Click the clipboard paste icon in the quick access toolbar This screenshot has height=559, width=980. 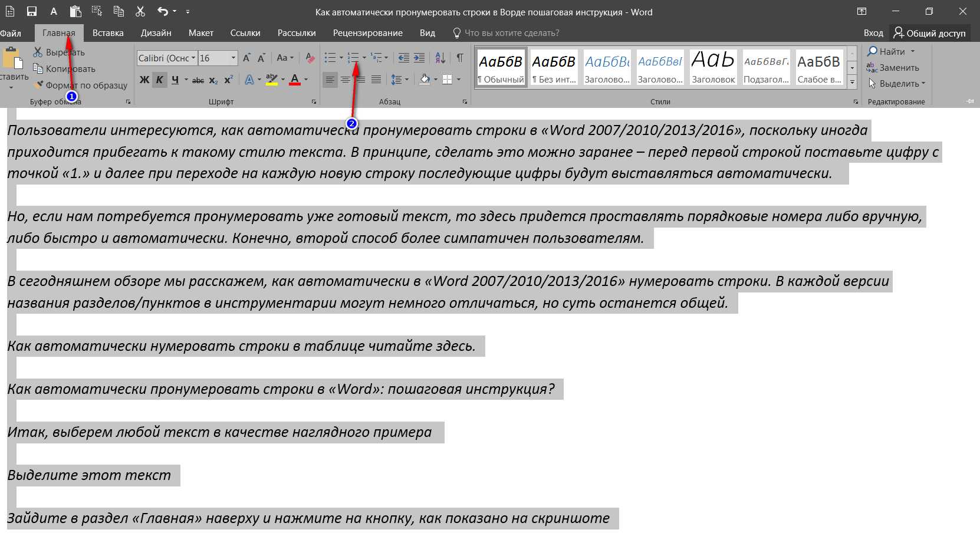(75, 11)
